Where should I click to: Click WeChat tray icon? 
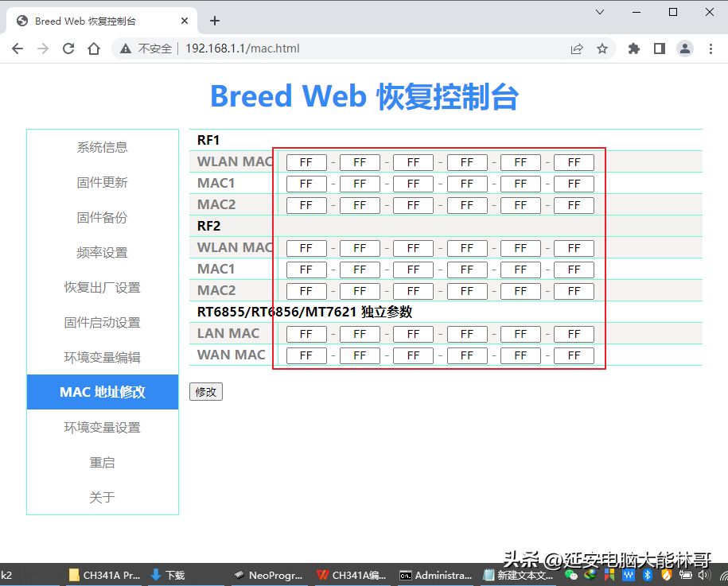click(x=571, y=576)
